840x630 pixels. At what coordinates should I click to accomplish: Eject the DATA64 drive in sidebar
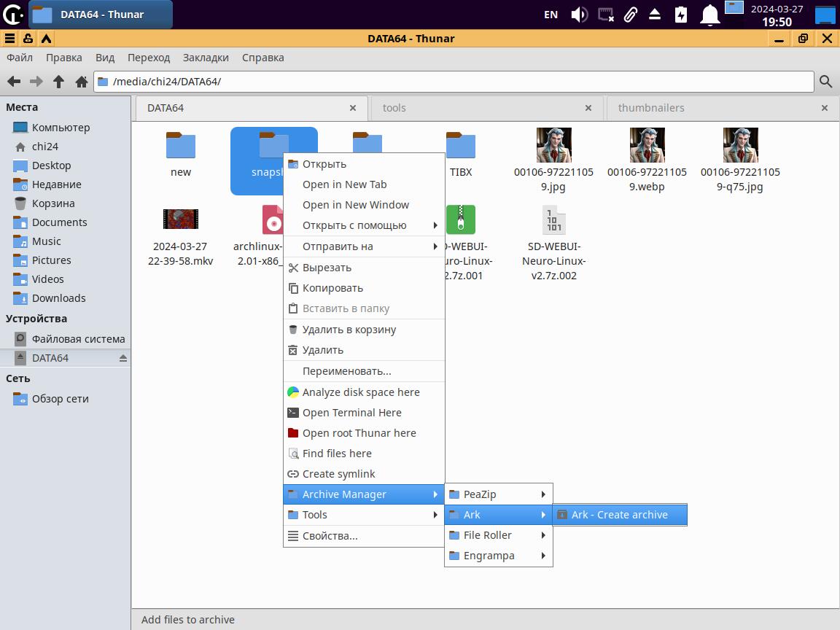pyautogui.click(x=122, y=358)
